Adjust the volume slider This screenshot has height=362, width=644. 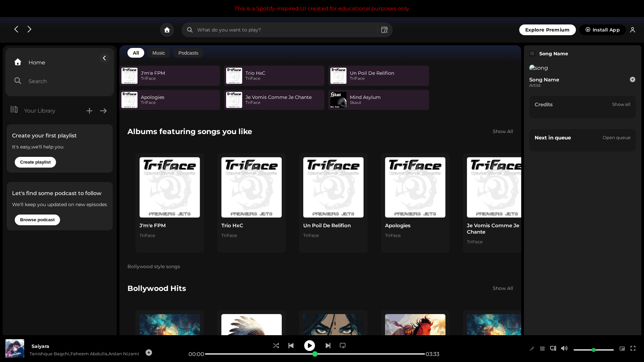pos(594,350)
